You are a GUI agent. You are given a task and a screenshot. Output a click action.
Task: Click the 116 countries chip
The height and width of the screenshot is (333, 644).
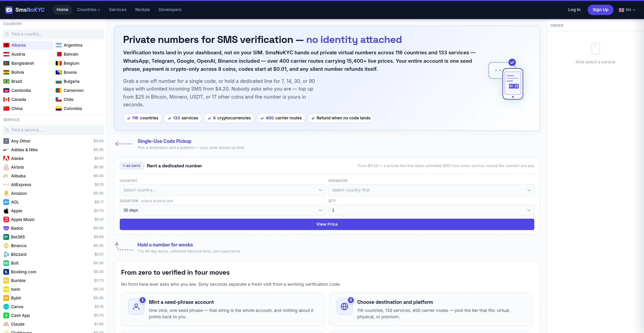click(143, 118)
